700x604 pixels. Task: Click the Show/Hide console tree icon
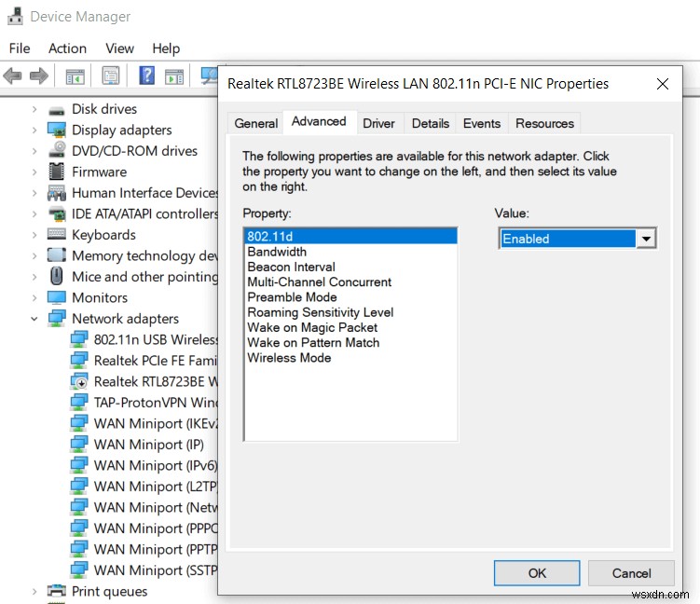(x=75, y=76)
